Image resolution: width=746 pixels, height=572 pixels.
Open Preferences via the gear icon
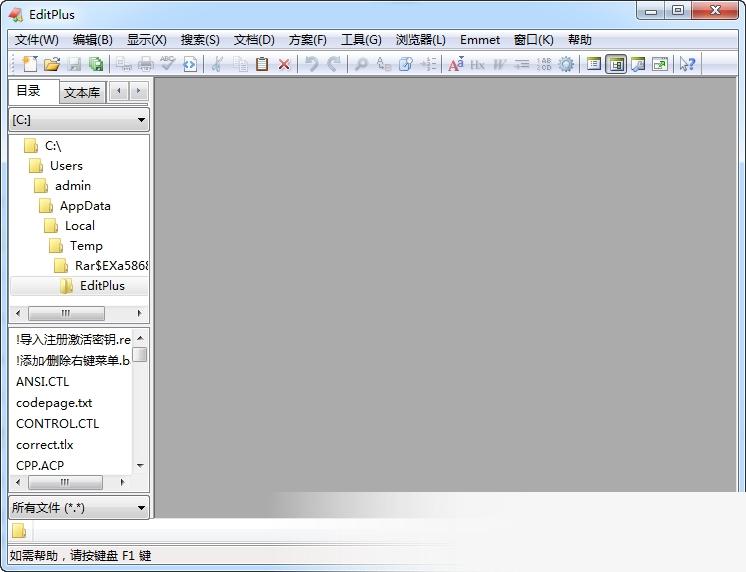coord(566,64)
